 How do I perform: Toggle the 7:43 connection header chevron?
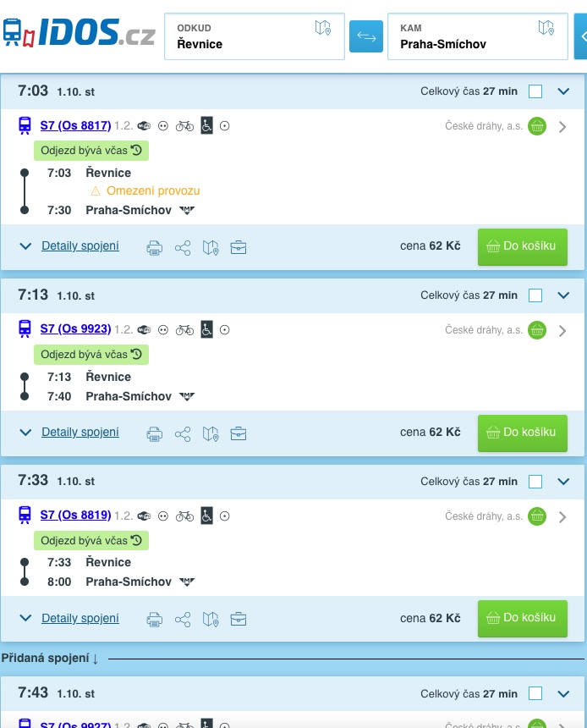[x=564, y=694]
